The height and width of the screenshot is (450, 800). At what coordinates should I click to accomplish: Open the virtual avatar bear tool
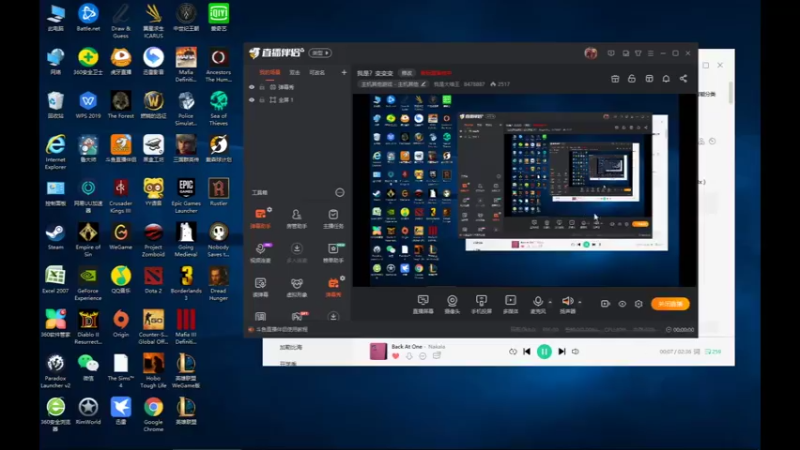[296, 287]
